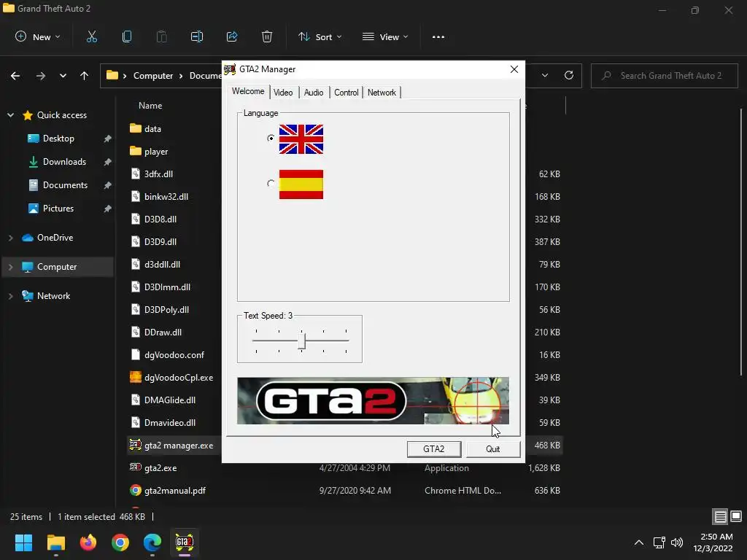Expand recent locations chevron
The image size is (747, 560).
tap(63, 76)
